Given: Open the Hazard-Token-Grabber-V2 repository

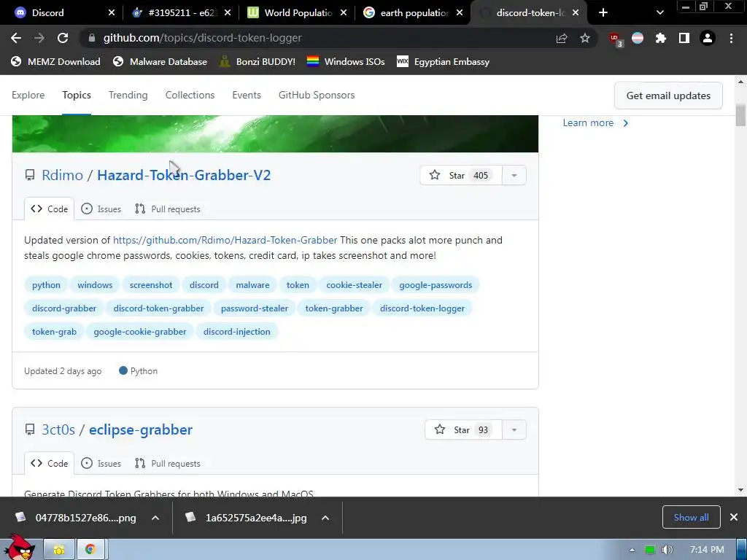Looking at the screenshot, I should coord(184,175).
